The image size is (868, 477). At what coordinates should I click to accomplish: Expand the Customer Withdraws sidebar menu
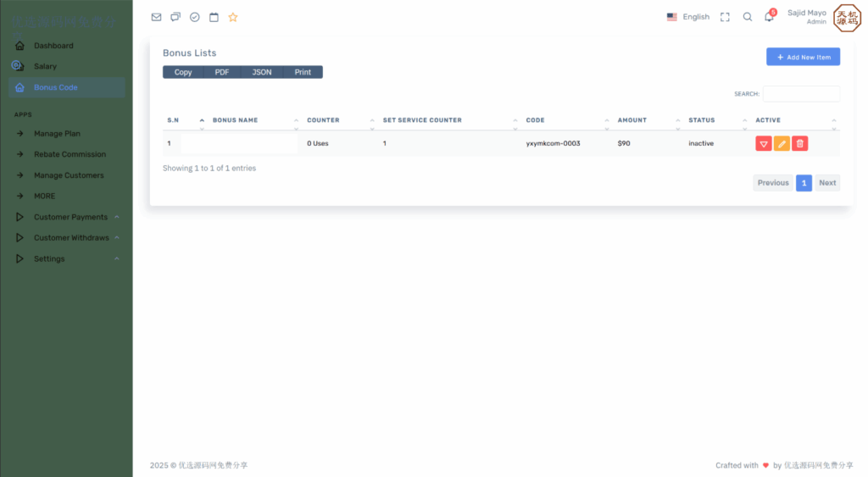click(x=71, y=238)
